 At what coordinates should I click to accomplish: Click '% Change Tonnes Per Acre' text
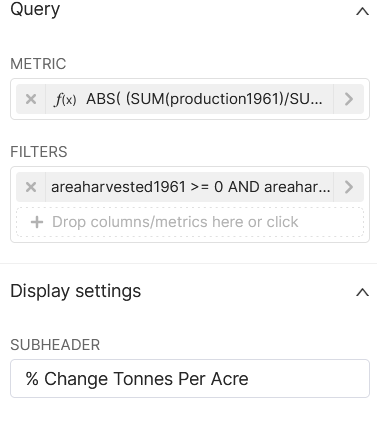point(137,379)
